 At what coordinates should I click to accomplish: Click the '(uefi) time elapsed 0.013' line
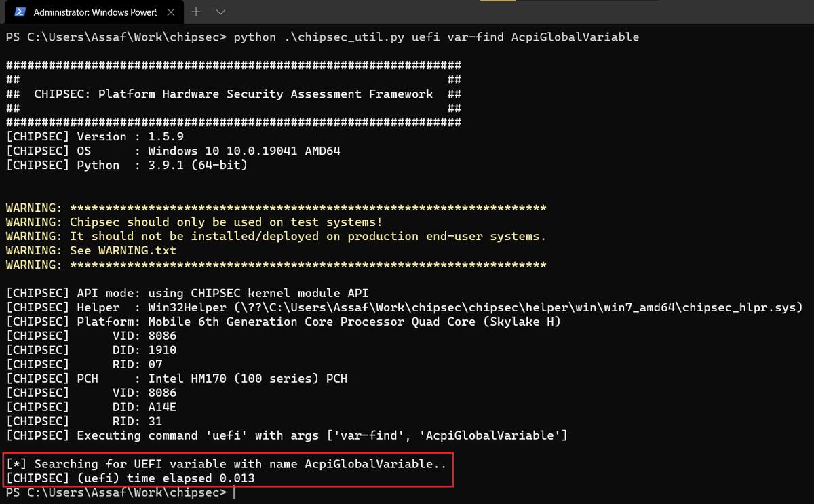pos(130,479)
